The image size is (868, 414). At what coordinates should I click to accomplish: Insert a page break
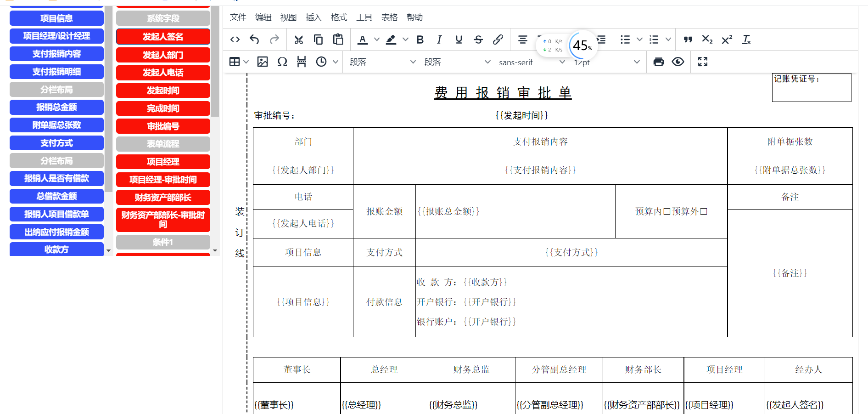click(302, 62)
